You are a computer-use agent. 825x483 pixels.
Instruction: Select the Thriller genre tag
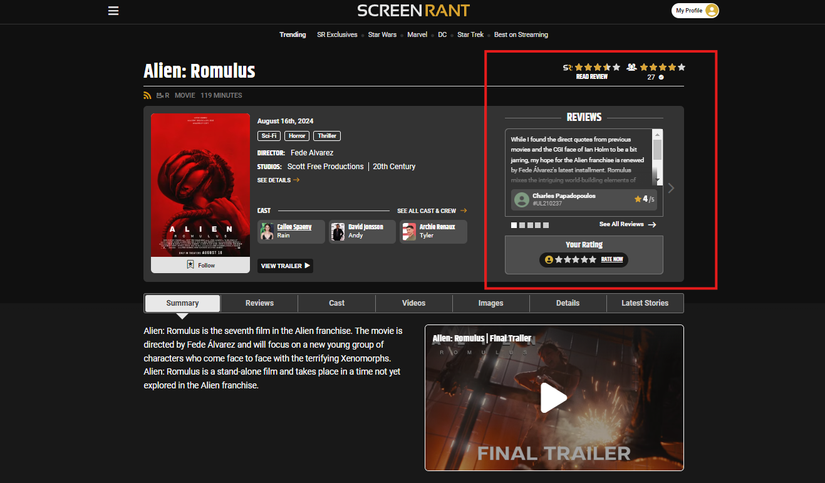pyautogui.click(x=327, y=136)
